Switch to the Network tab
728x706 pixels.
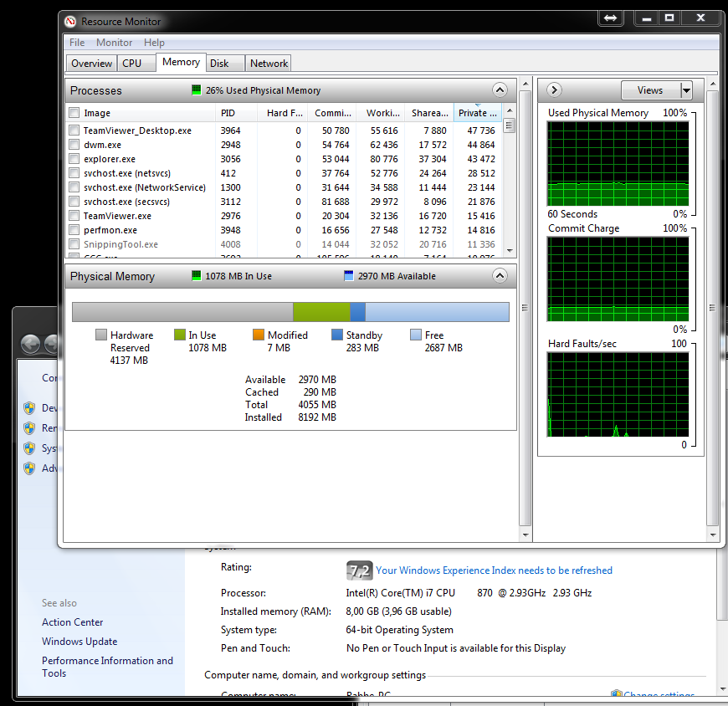(269, 63)
